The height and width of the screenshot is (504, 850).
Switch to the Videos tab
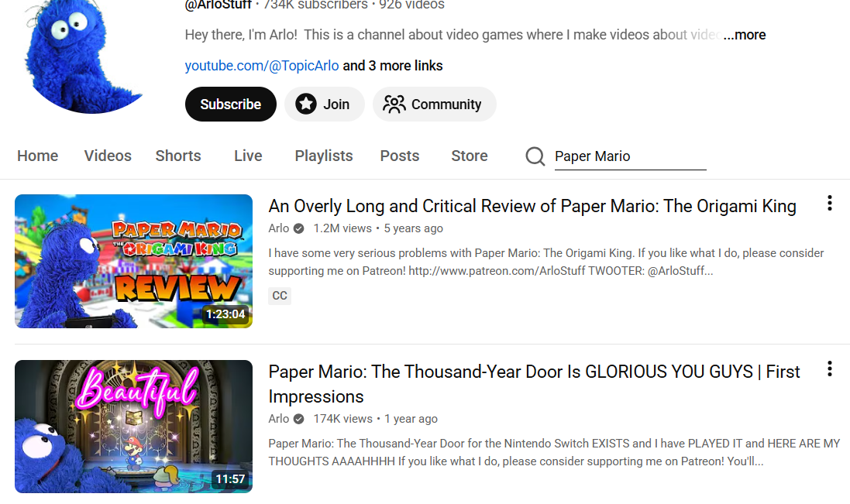(x=108, y=156)
